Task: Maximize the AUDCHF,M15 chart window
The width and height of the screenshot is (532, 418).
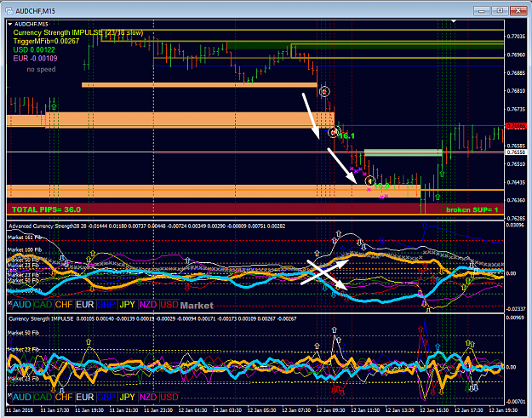Action: 500,10
